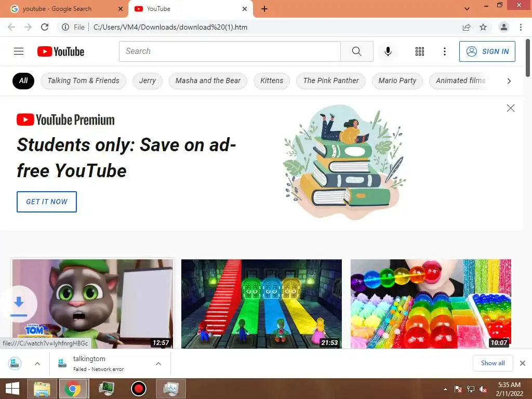The height and width of the screenshot is (399, 532).
Task: Select the Talking Tom & Friends chip
Action: tap(83, 81)
